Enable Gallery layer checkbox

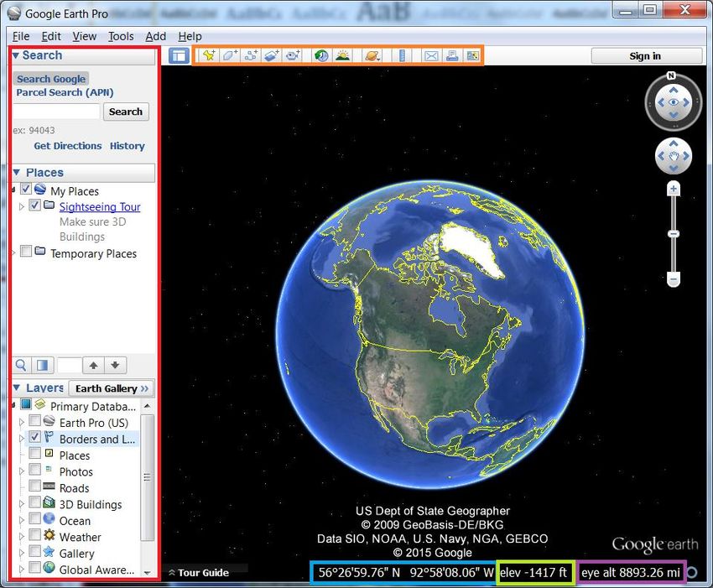coord(34,551)
